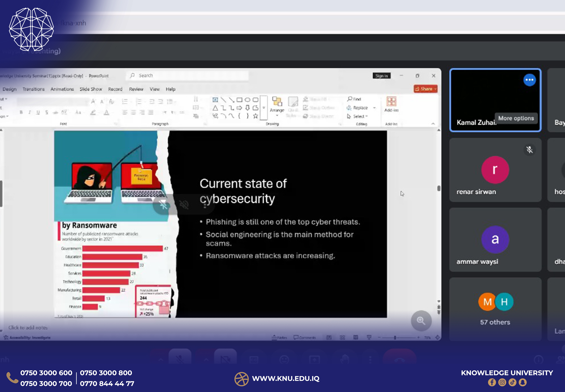Screen dimensions: 565x392
Task: Click Accessibility: Investigate status
Action: (x=27, y=338)
